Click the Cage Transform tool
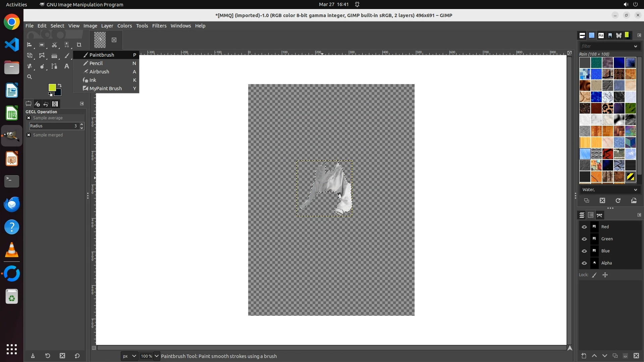644x362 pixels. tap(42, 56)
